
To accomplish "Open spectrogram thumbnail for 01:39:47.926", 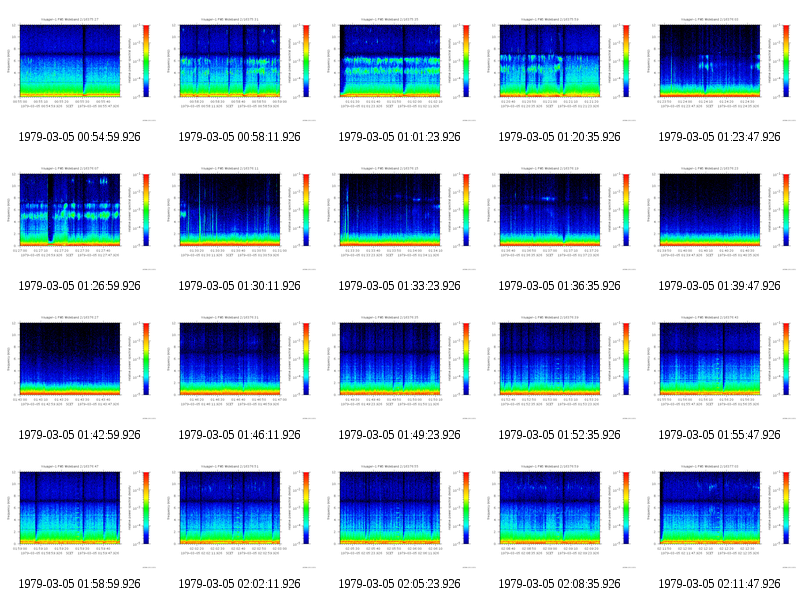I will coord(720,217).
